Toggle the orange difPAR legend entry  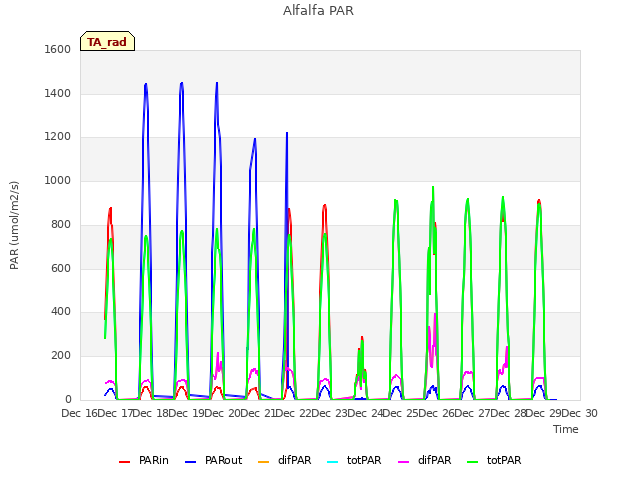pyautogui.click(x=284, y=460)
